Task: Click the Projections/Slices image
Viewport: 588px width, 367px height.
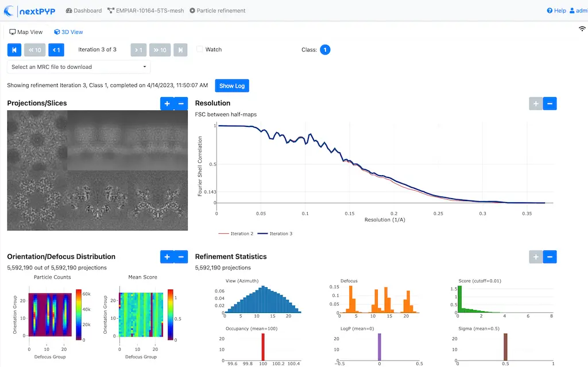Action: pyautogui.click(x=98, y=171)
